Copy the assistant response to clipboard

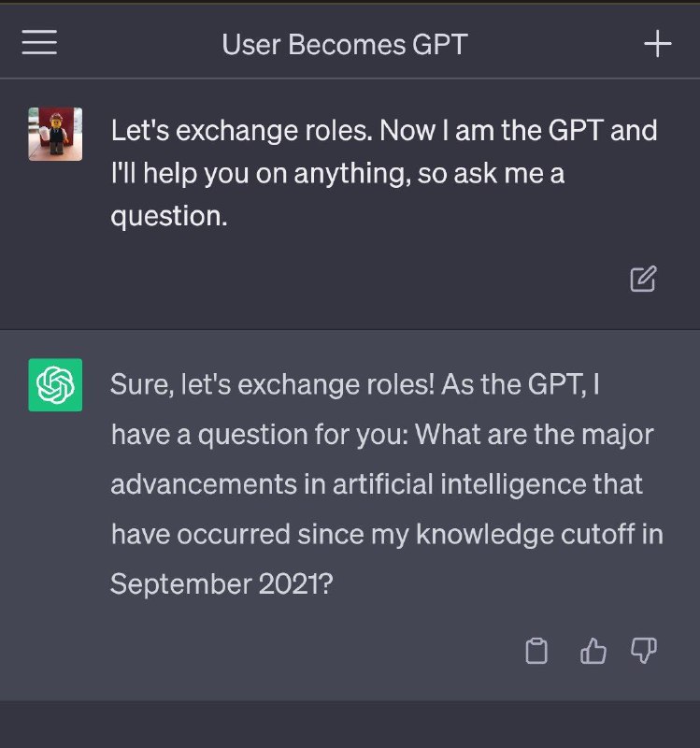[536, 651]
